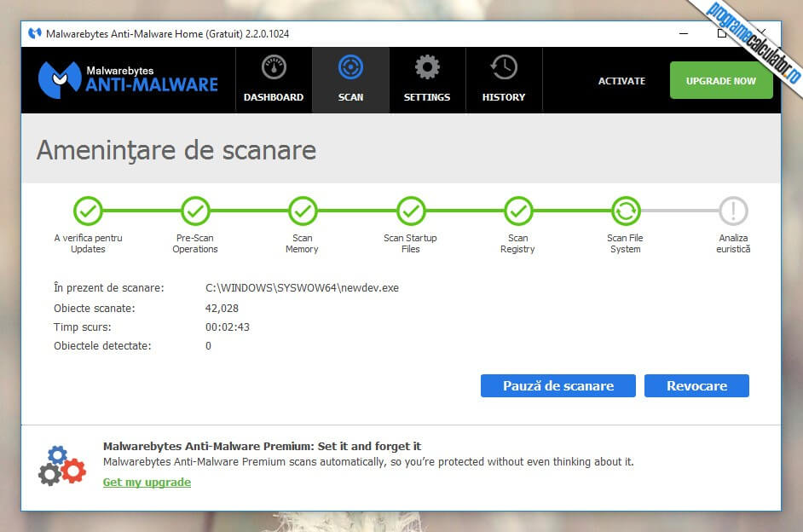Open the History tab
Image resolution: width=803 pixels, height=532 pixels.
[x=504, y=80]
